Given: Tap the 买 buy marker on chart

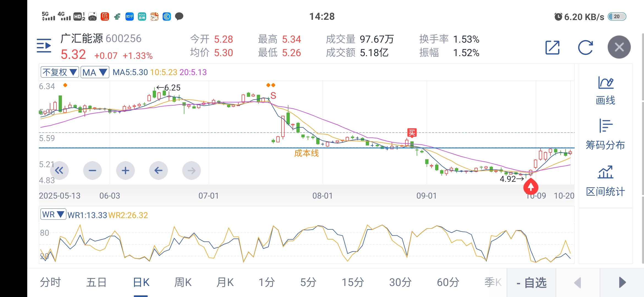Looking at the screenshot, I should pos(412,133).
